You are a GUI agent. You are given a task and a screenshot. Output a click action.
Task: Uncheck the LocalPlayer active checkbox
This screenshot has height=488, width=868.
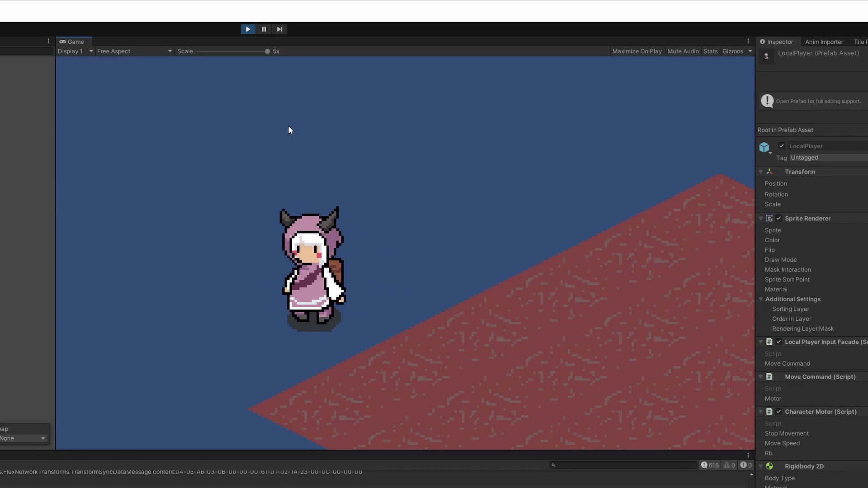pyautogui.click(x=781, y=146)
